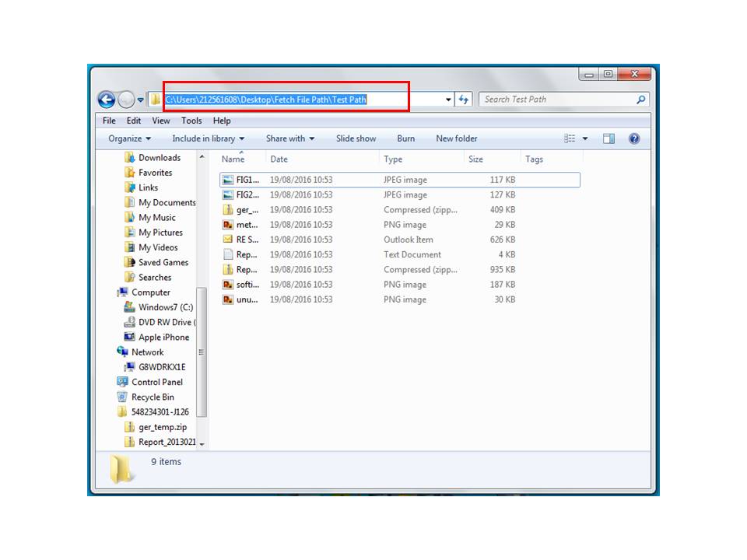
Task: Click the blue Back navigation arrow
Action: 106,99
